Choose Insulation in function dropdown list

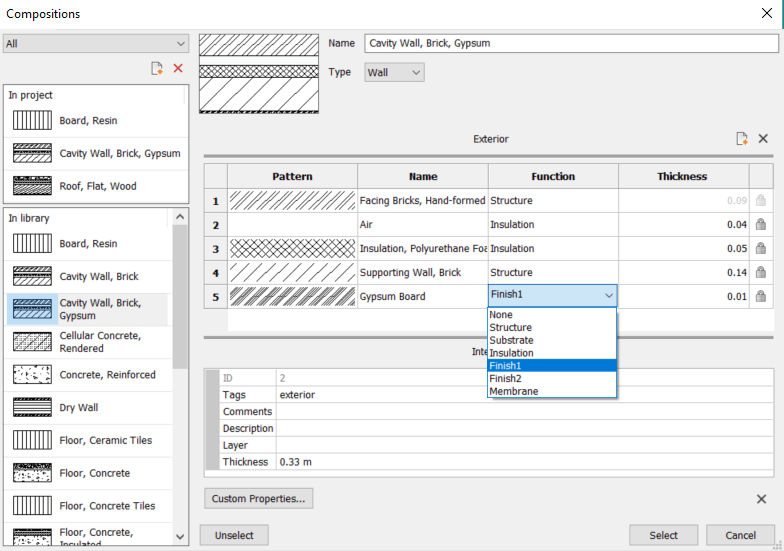[x=552, y=353]
